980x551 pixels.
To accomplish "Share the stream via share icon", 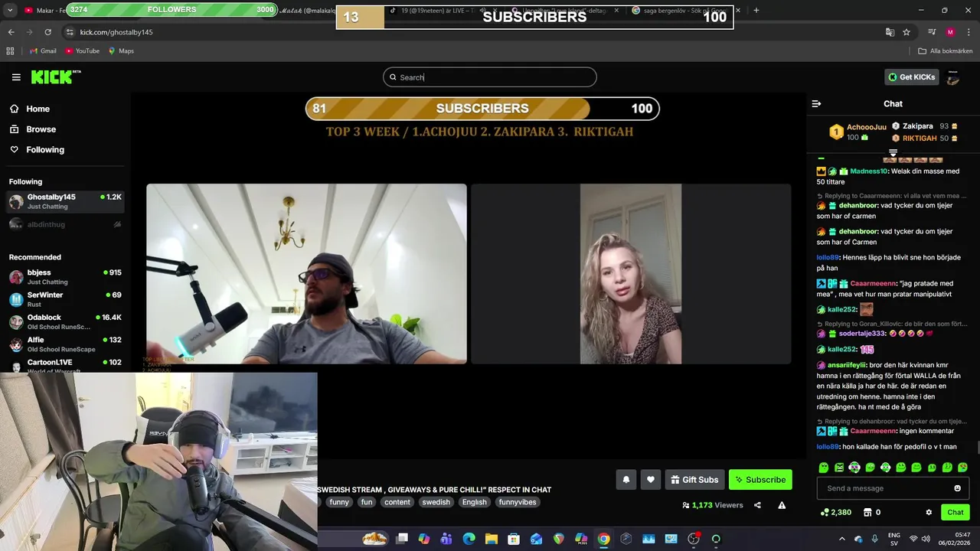I will click(x=757, y=505).
